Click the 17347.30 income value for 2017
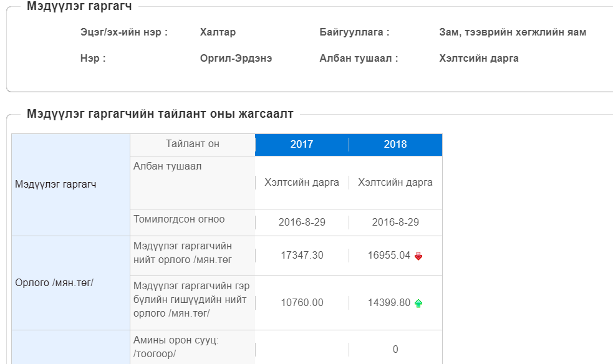This screenshot has height=364, width=613. click(x=302, y=256)
